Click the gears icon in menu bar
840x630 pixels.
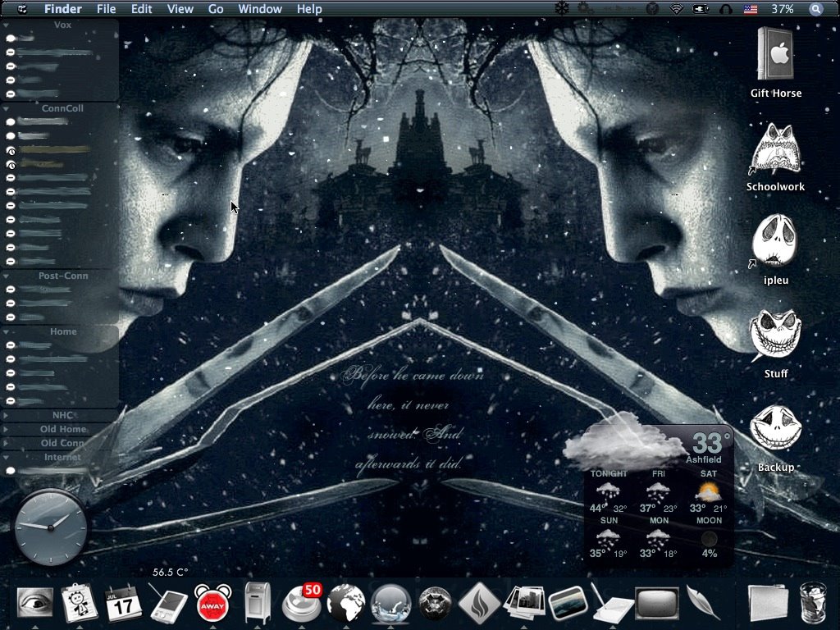click(586, 8)
